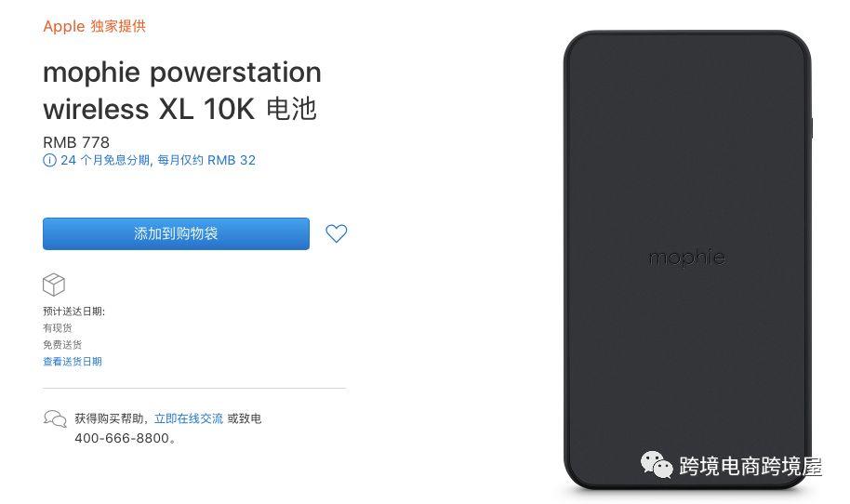The width and height of the screenshot is (850, 504).
Task: Click the 预计送达日期 heading
Action: point(73,312)
